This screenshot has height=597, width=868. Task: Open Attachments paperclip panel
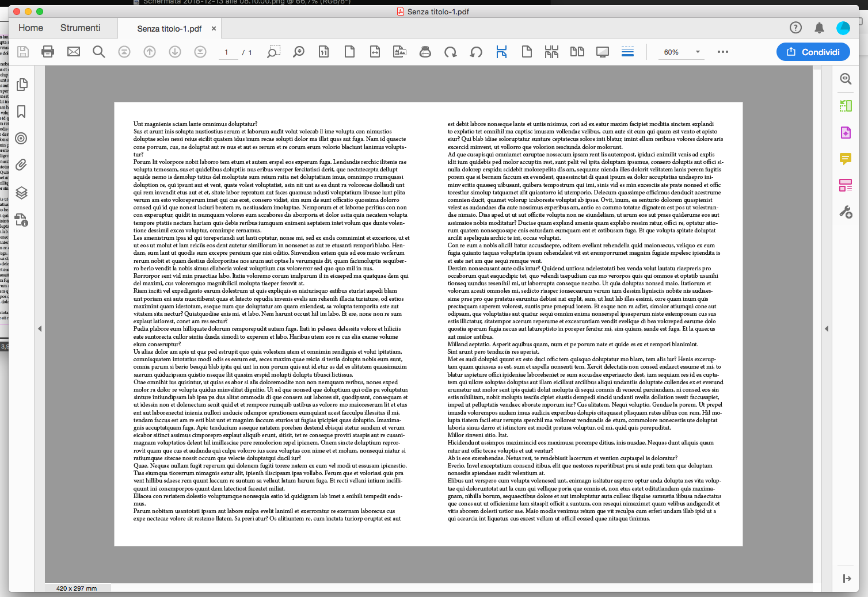pos(21,165)
